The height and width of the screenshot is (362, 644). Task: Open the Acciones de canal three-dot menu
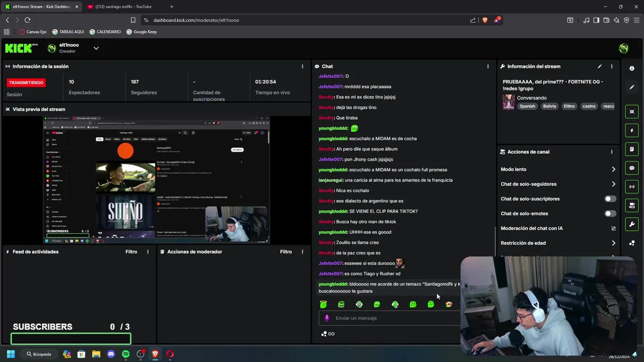point(612,152)
